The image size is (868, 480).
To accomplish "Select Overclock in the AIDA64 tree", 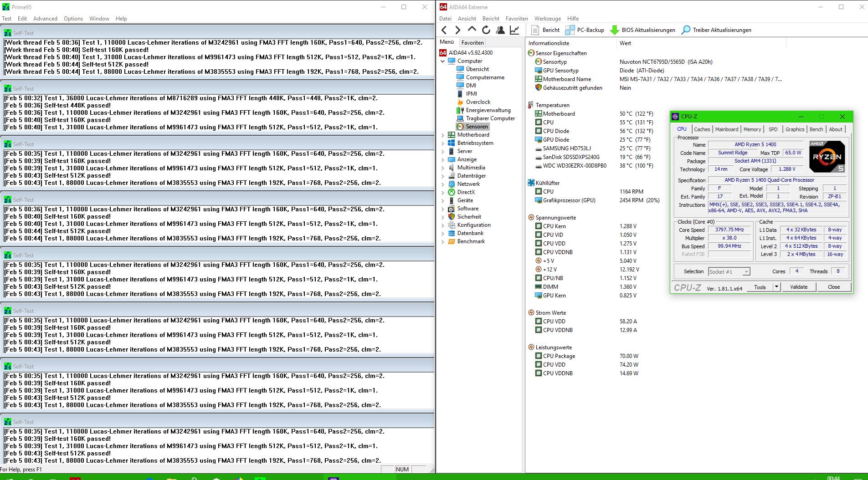I will click(473, 102).
